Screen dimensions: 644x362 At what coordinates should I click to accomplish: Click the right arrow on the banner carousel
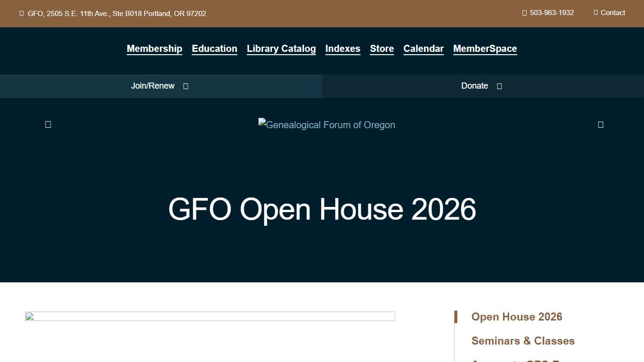pyautogui.click(x=601, y=124)
